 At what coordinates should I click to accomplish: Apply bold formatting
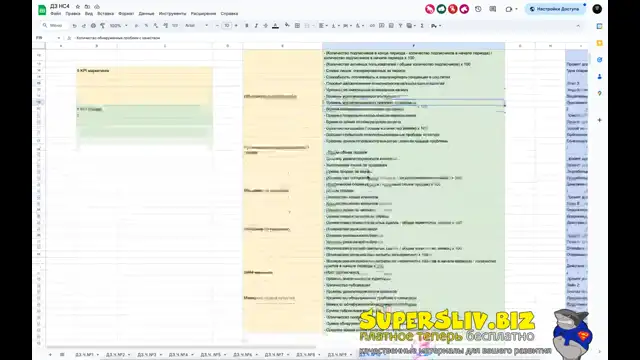click(247, 26)
